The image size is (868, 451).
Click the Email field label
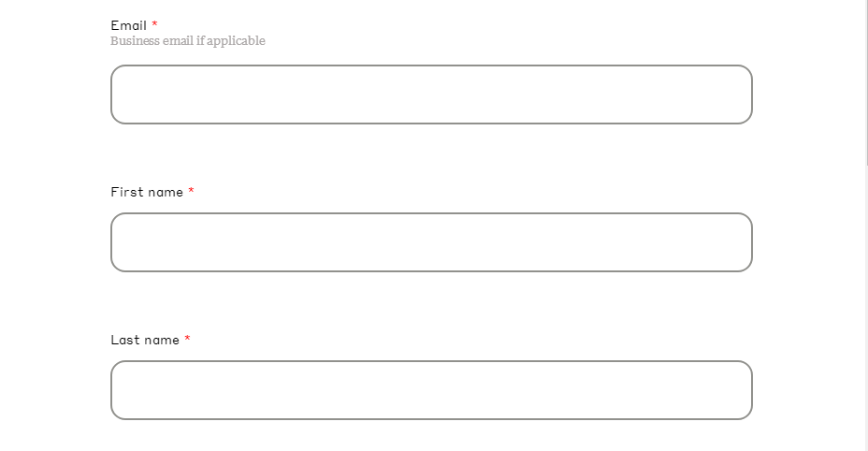pyautogui.click(x=128, y=25)
